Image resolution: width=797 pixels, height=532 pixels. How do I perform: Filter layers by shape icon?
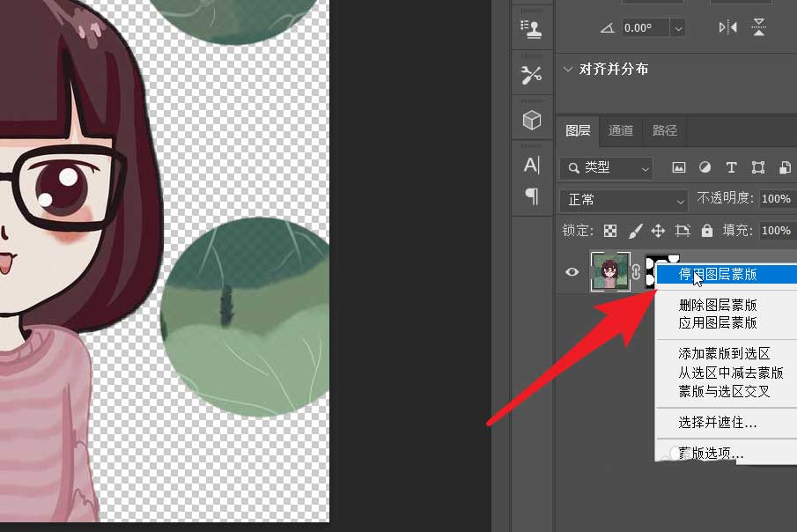pyautogui.click(x=758, y=167)
